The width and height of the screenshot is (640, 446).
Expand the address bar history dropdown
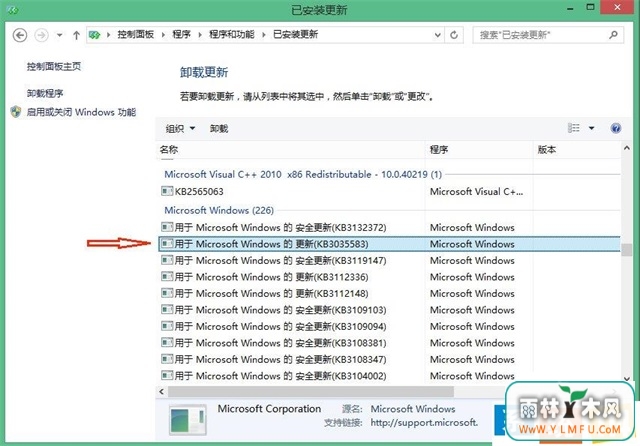[x=438, y=35]
